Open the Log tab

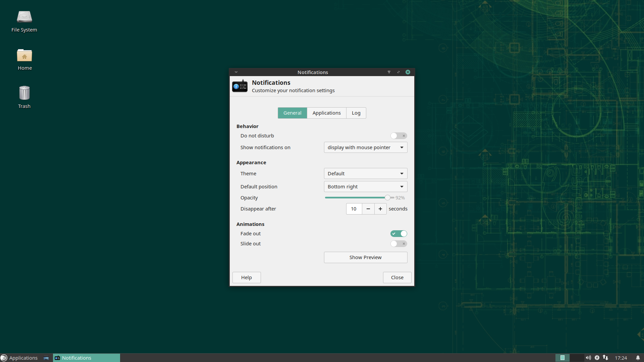click(356, 113)
